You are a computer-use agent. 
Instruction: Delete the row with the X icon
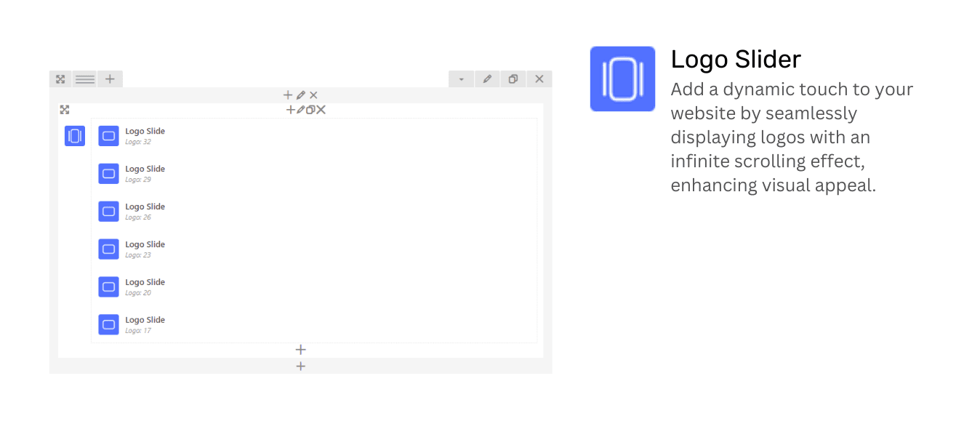pos(539,79)
